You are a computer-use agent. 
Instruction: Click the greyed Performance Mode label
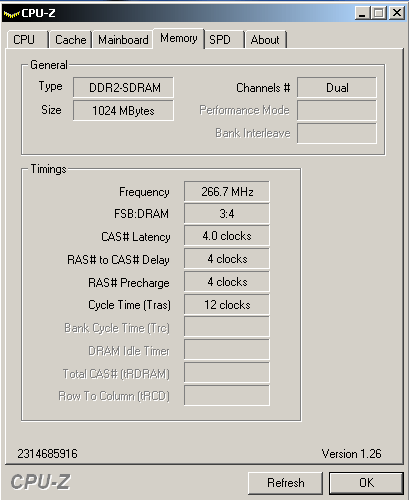point(244,110)
